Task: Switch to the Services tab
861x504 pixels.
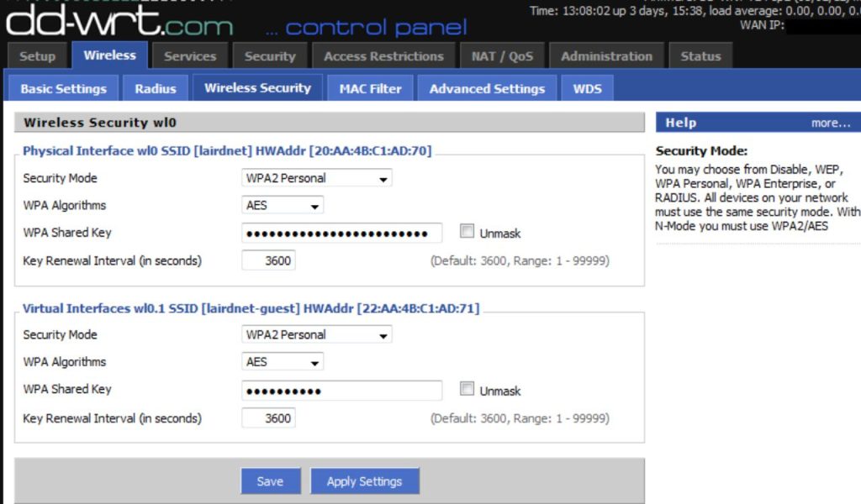Action: pos(189,55)
